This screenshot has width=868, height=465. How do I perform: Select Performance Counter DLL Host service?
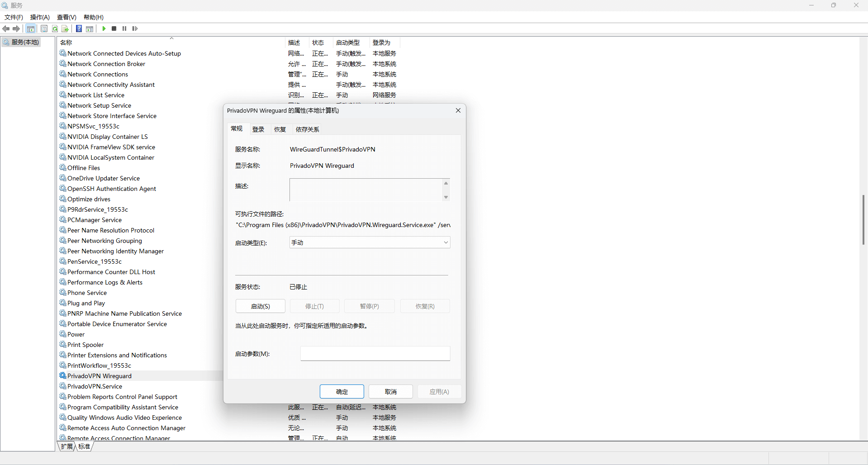tap(140, 272)
